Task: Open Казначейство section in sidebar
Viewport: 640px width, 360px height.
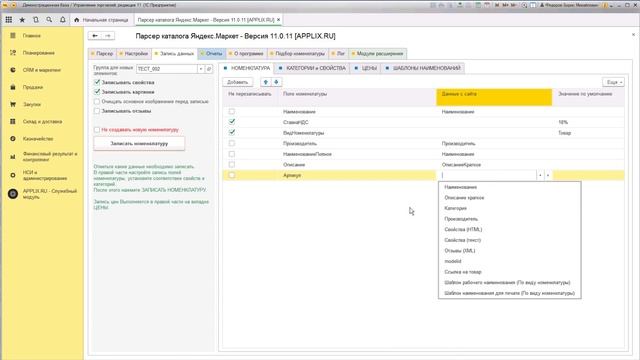Action: click(x=38, y=139)
